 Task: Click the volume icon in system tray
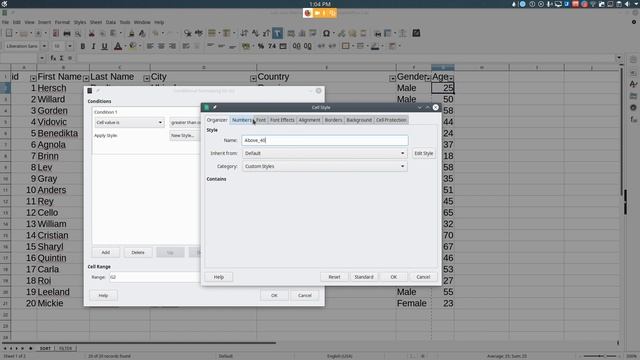click(x=627, y=4)
